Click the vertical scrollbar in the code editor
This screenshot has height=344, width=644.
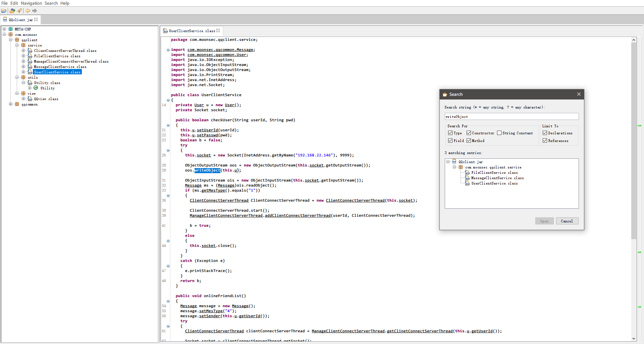[634, 141]
